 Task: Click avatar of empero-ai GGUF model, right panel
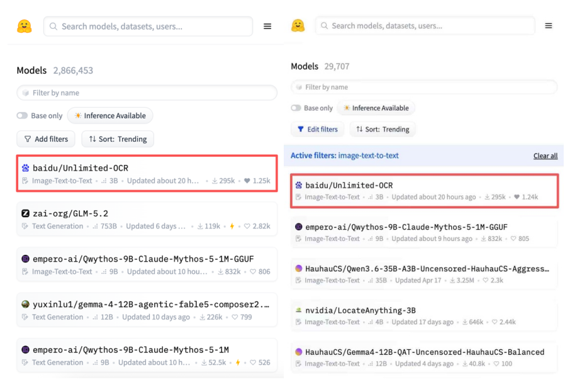tap(298, 227)
